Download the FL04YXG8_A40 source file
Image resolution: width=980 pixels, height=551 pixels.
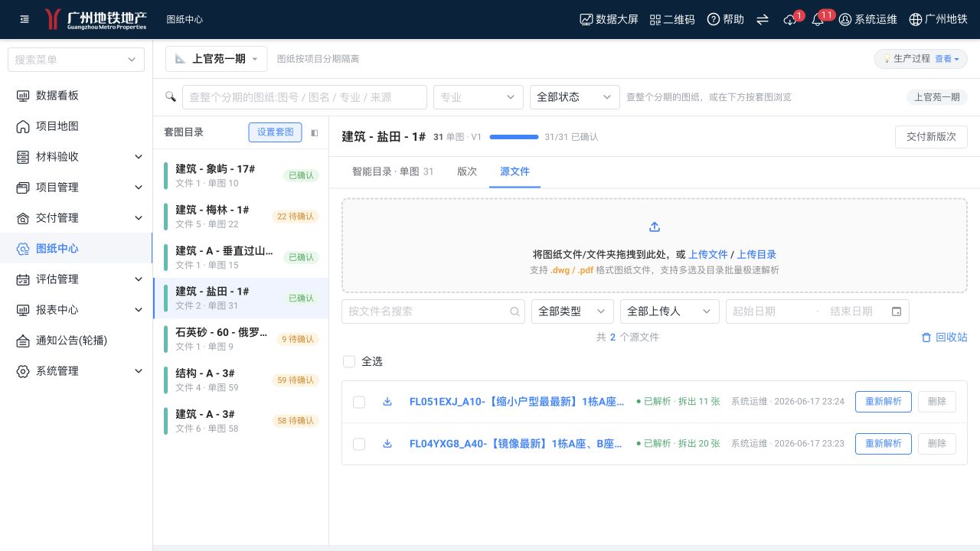[387, 444]
